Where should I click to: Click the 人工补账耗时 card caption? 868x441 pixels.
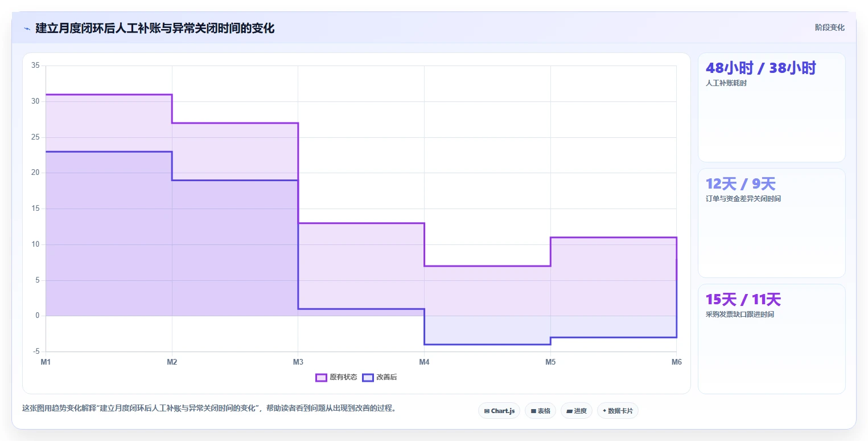tap(726, 83)
